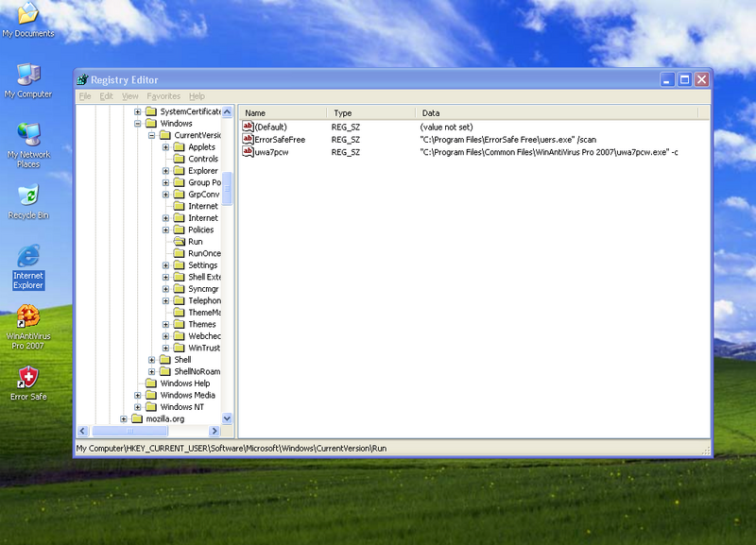756x545 pixels.
Task: Click the Type column header
Action: [370, 112]
